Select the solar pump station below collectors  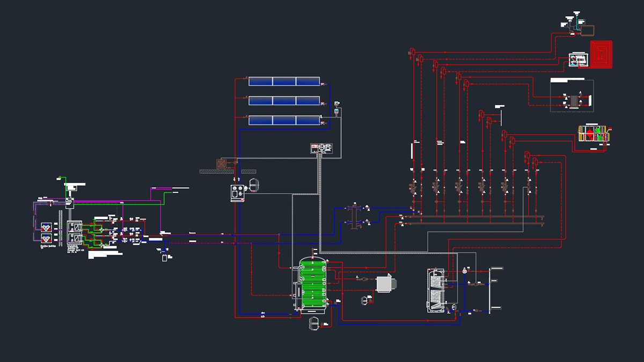pyautogui.click(x=237, y=193)
